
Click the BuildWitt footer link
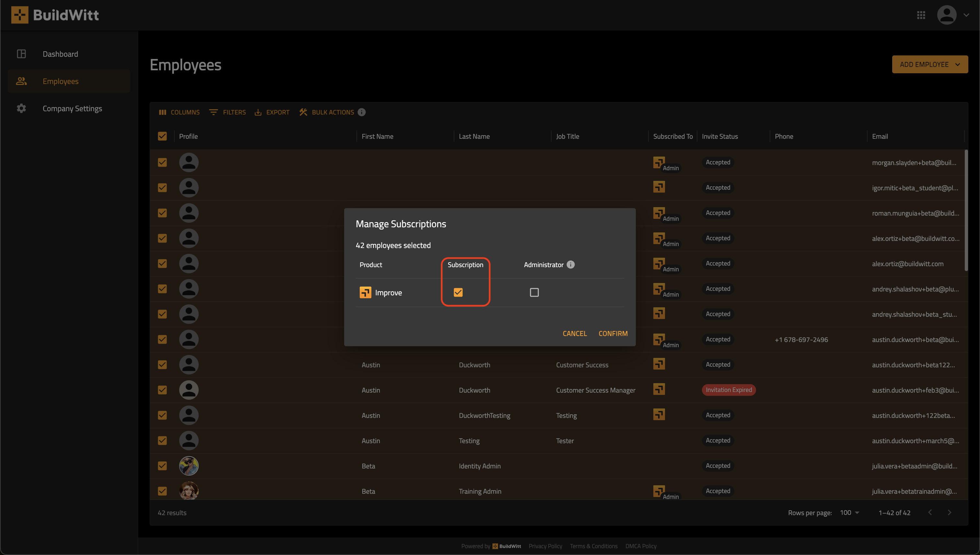pos(507,546)
